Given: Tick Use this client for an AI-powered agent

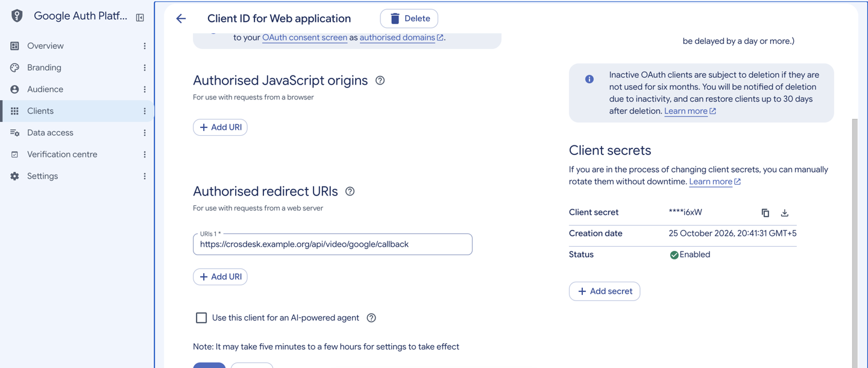Looking at the screenshot, I should [x=201, y=318].
